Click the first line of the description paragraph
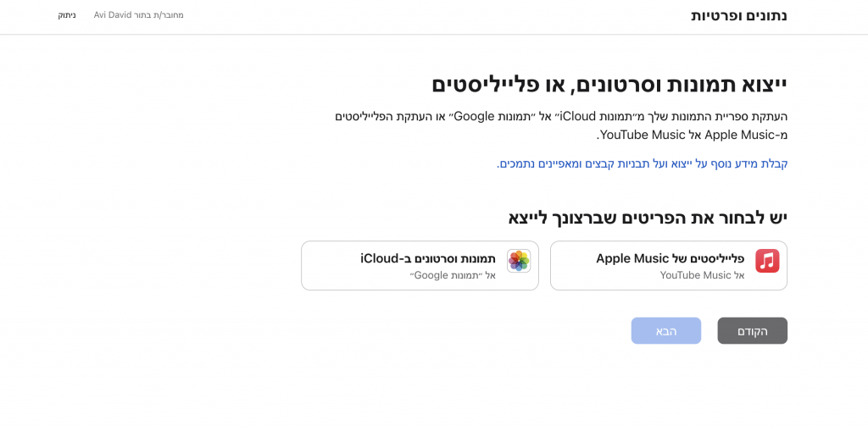Viewport: 868px width, 431px height. click(x=561, y=117)
